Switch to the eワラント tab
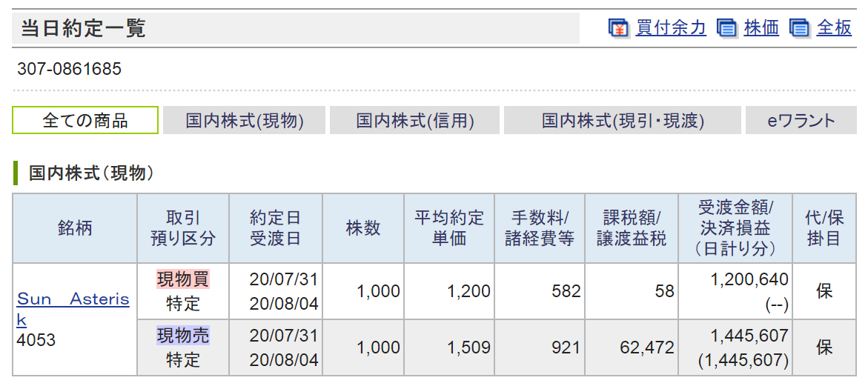 coord(801,120)
